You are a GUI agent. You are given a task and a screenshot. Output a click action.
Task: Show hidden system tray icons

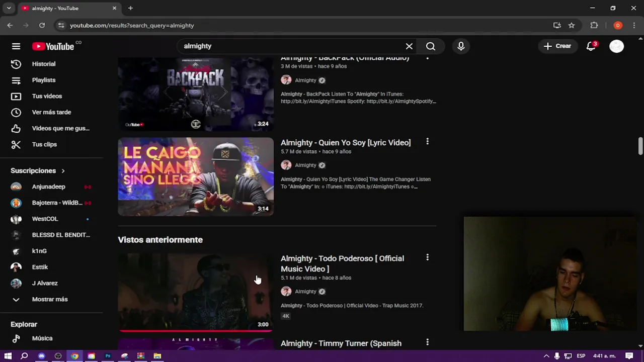(x=546, y=356)
